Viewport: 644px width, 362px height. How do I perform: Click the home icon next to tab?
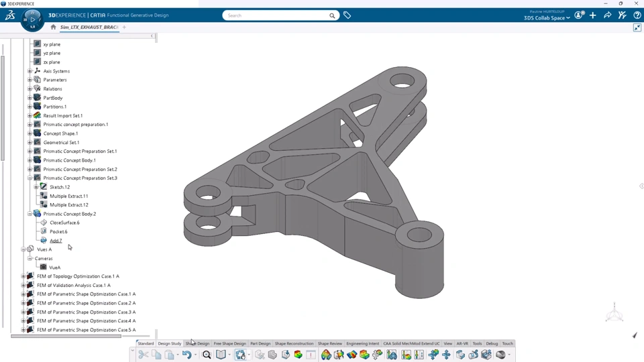click(53, 27)
